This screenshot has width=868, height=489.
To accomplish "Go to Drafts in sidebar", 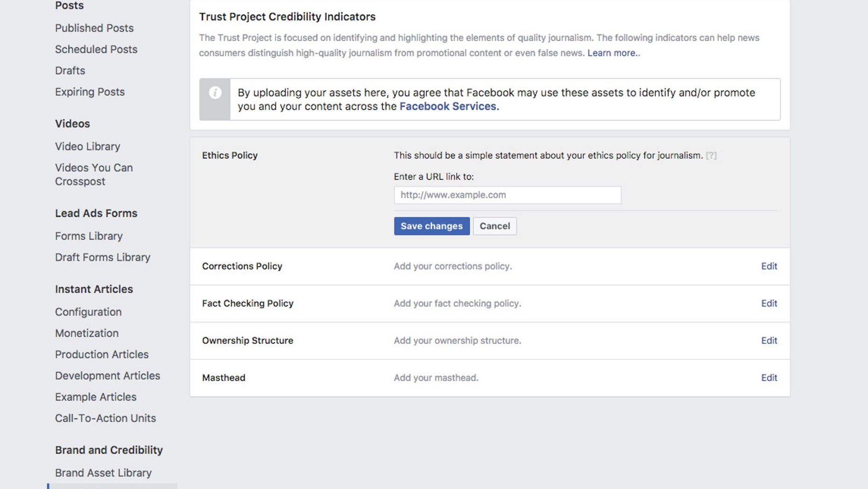I will click(70, 70).
